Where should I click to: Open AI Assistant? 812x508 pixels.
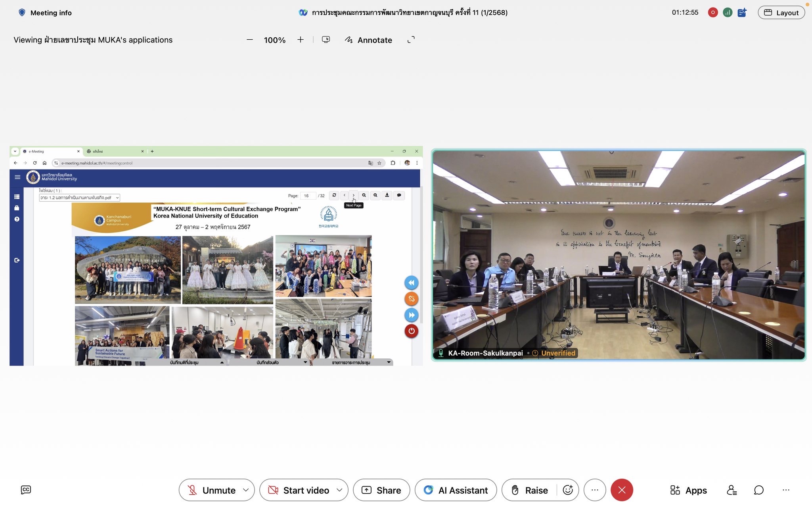[456, 490]
